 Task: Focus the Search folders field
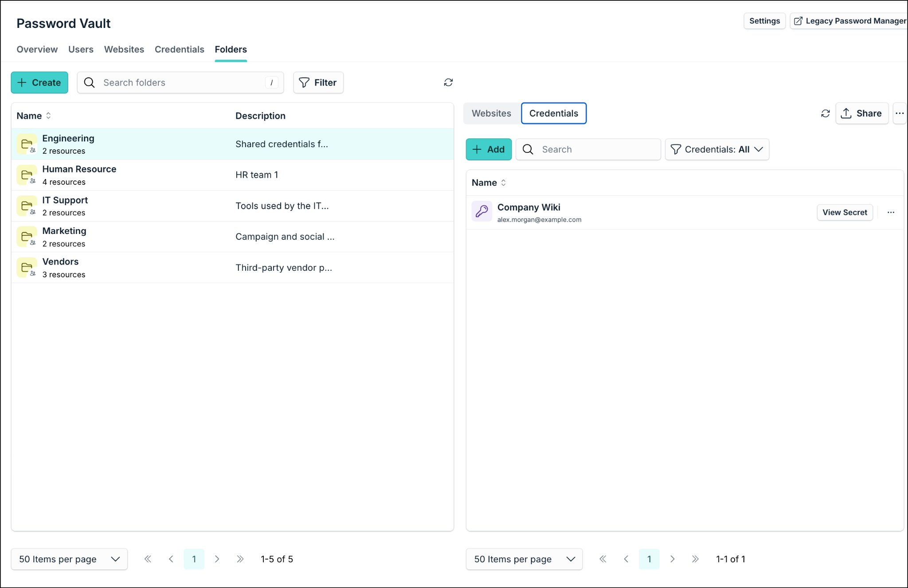tap(180, 82)
